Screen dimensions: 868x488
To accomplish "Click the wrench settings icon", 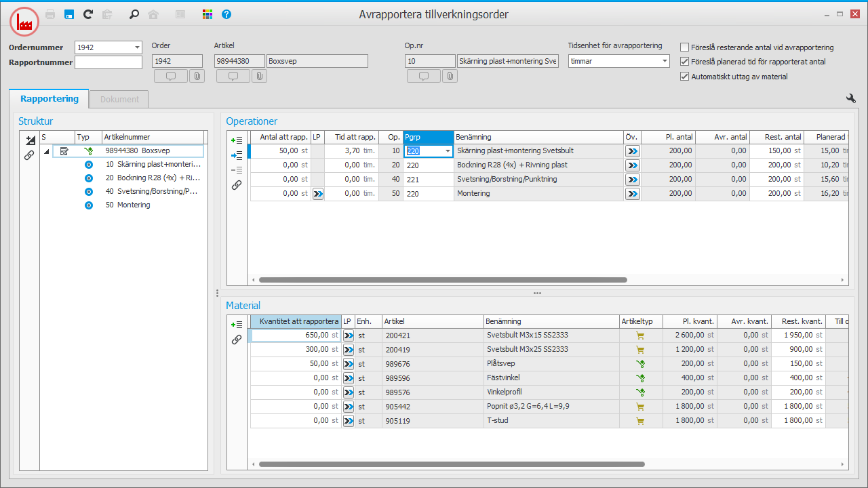I will 851,98.
